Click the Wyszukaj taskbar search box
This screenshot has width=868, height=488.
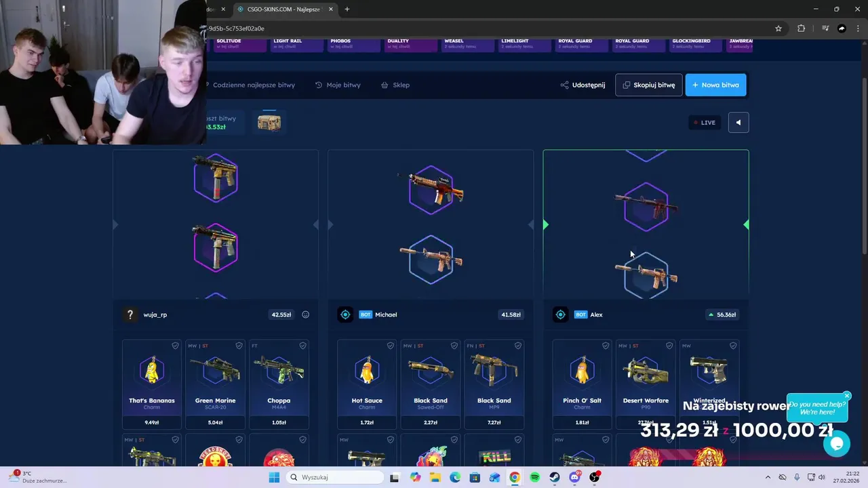coord(334,477)
